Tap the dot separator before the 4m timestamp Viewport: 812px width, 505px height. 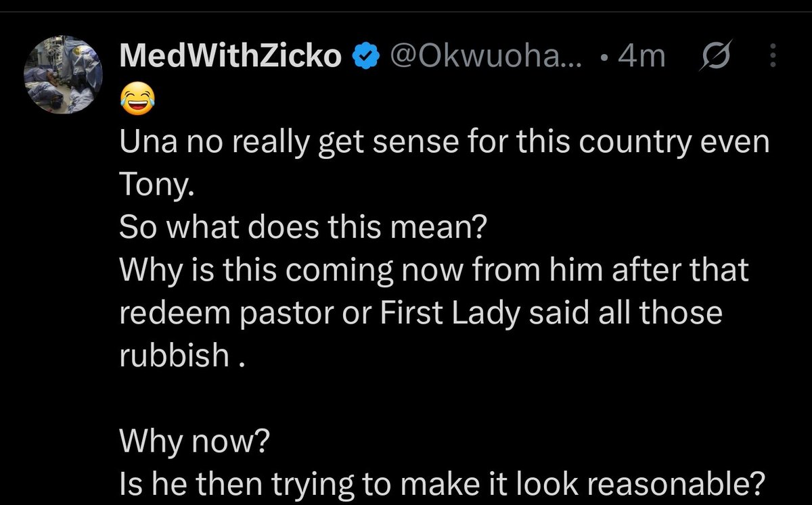coord(604,59)
